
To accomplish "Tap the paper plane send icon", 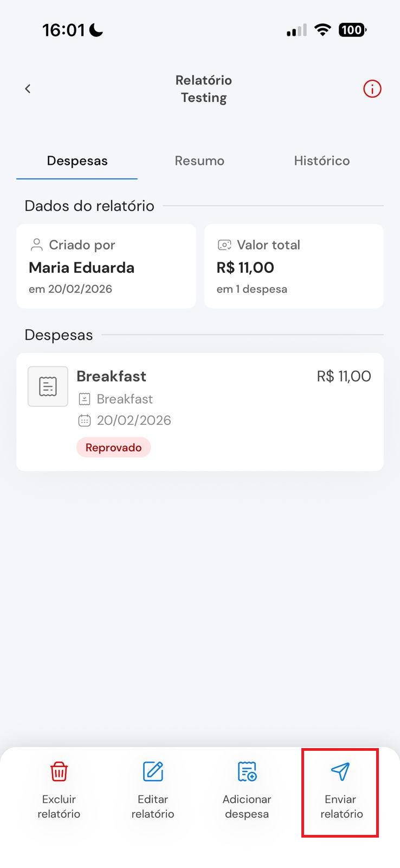I will click(340, 771).
